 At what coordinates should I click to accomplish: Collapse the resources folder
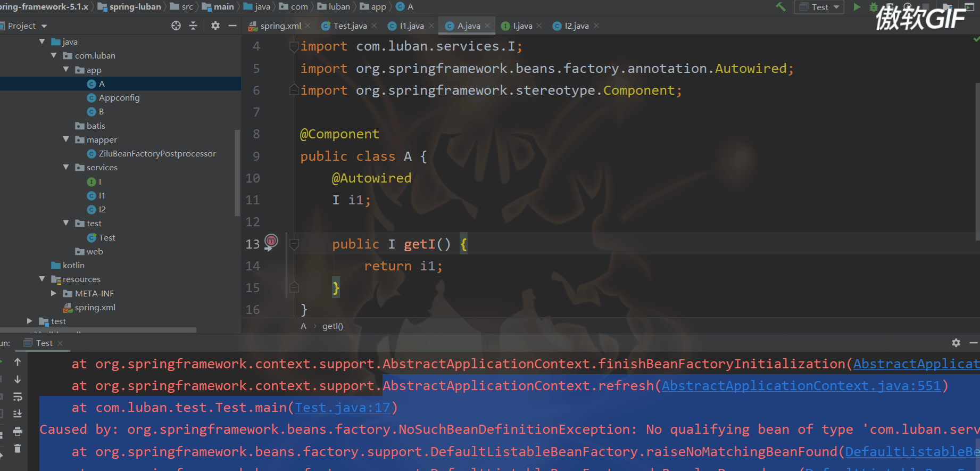click(42, 278)
